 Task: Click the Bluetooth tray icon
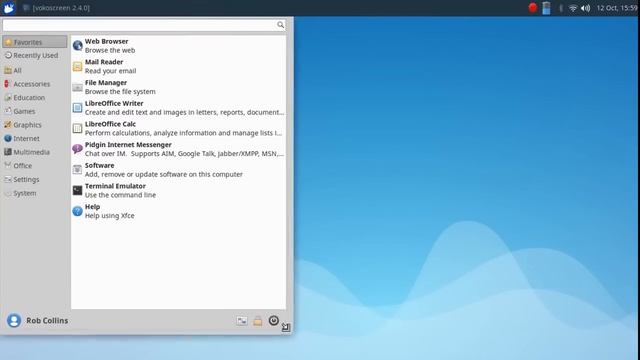tap(561, 8)
